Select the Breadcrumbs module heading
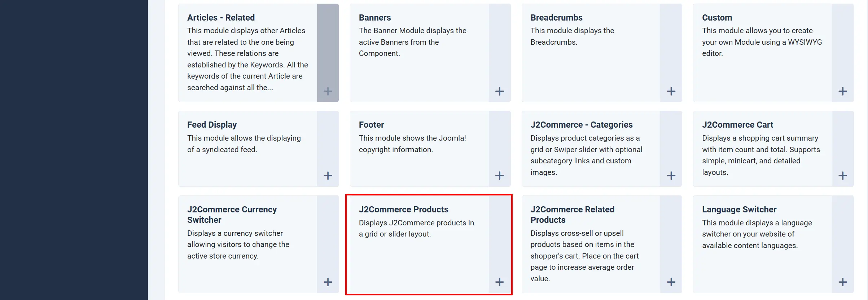Screen dimensions: 868x300 (x=556, y=18)
